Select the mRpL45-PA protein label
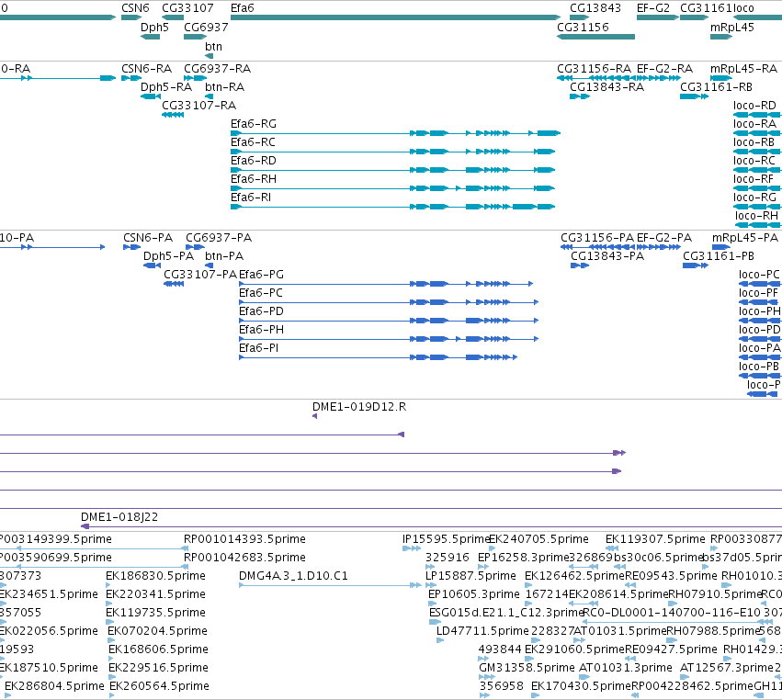The image size is (782, 700). tap(745, 237)
